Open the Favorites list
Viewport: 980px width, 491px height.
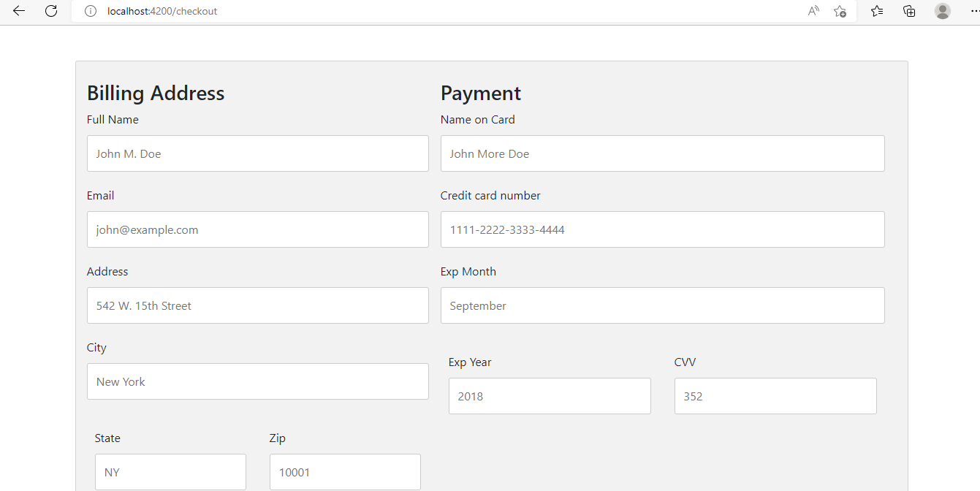tap(877, 11)
